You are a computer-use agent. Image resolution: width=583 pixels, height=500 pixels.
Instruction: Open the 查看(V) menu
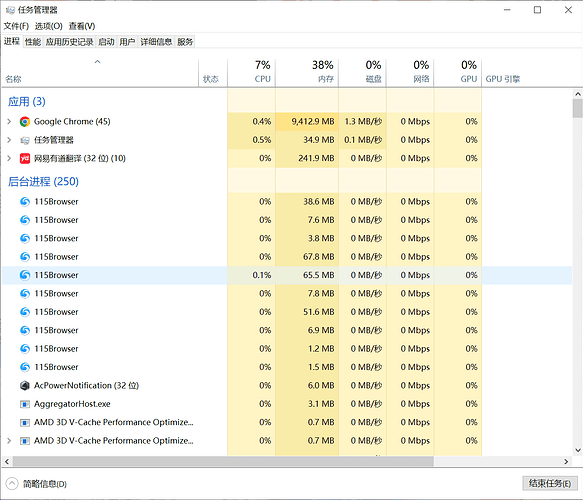(x=82, y=26)
